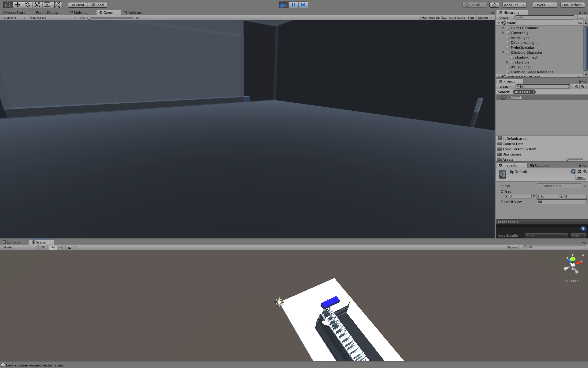Viewport: 588px width, 368px height.
Task: Adjust the Game view Scale slider
Action: pyautogui.click(x=111, y=18)
